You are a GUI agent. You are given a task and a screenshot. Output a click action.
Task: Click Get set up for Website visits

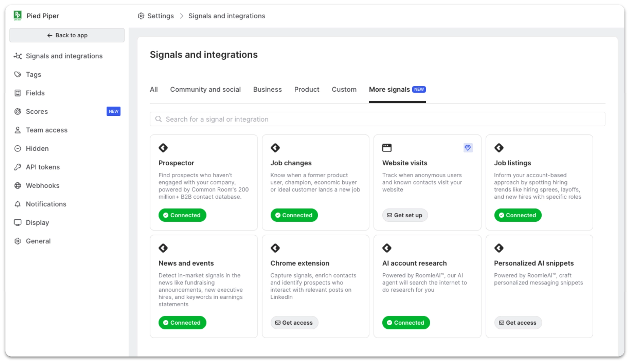coord(405,215)
